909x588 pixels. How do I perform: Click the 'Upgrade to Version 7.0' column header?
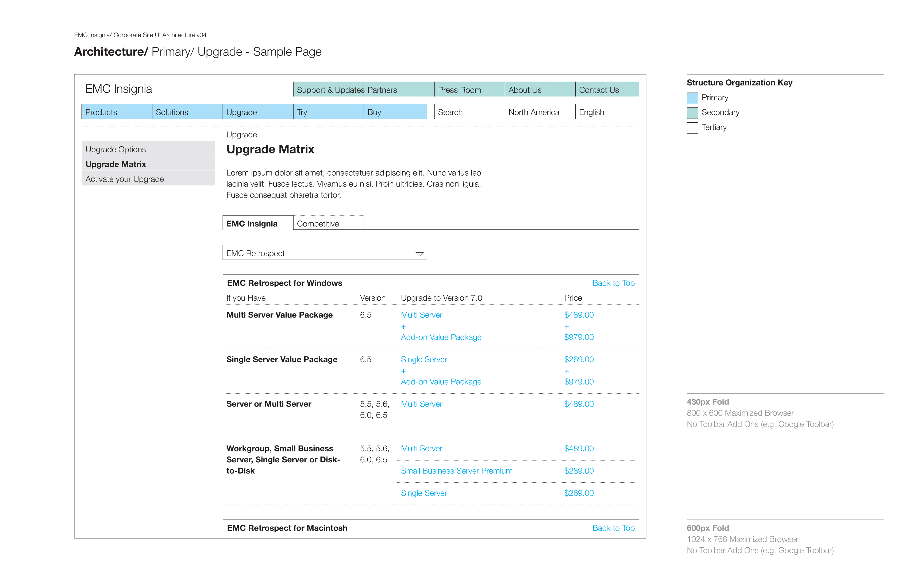pos(441,298)
